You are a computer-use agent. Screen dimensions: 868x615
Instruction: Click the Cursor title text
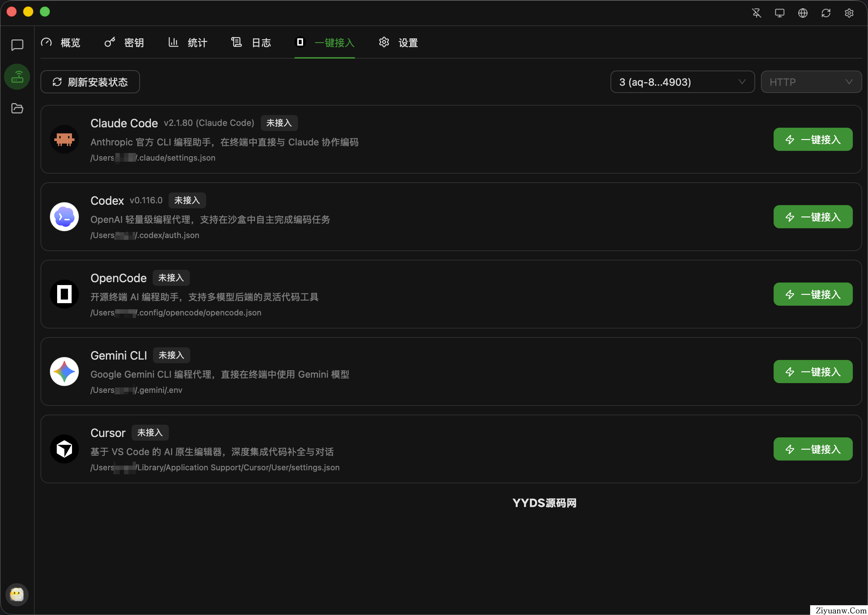point(108,433)
